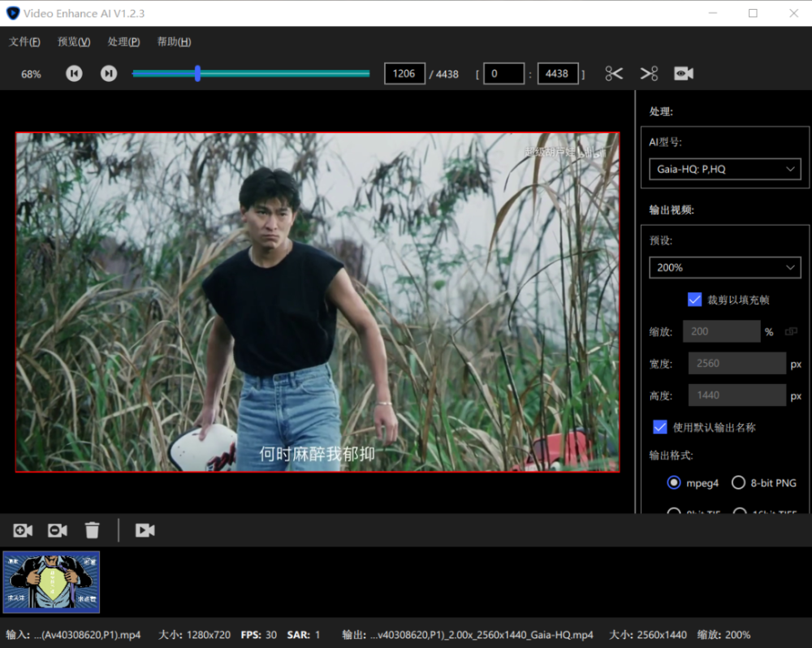812x648 pixels.
Task: Expand the 200% preset dropdown
Action: coord(724,267)
